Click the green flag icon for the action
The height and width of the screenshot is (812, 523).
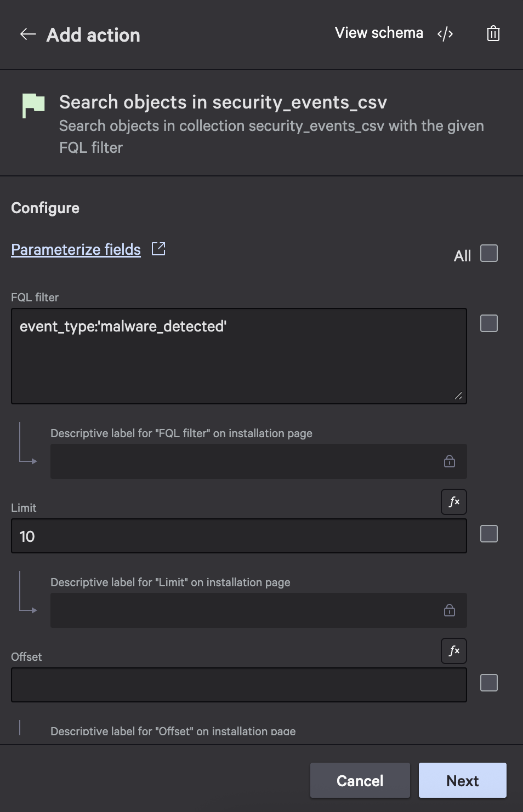pos(34,105)
